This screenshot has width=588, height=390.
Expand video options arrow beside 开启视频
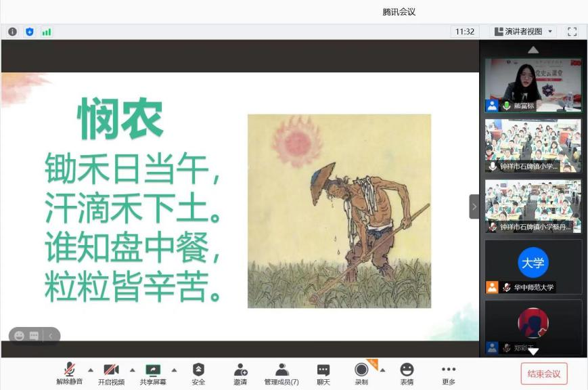click(x=133, y=370)
